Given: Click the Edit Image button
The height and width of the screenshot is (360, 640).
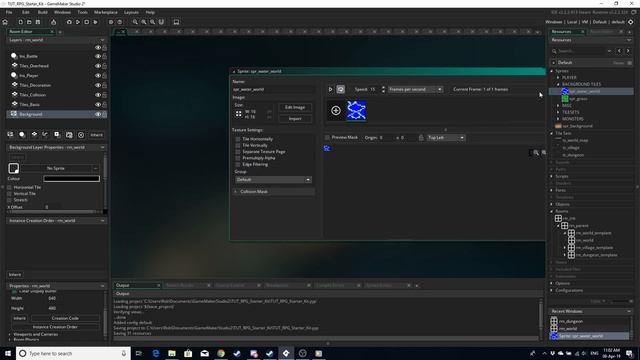Looking at the screenshot, I should (x=295, y=107).
